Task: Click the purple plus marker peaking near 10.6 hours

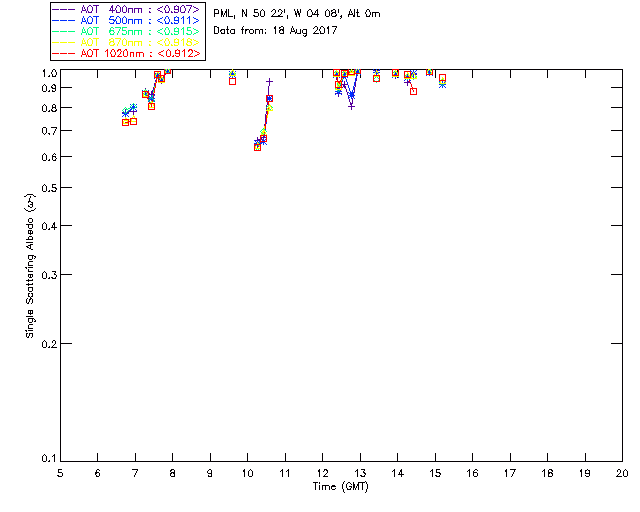Action: (x=269, y=82)
